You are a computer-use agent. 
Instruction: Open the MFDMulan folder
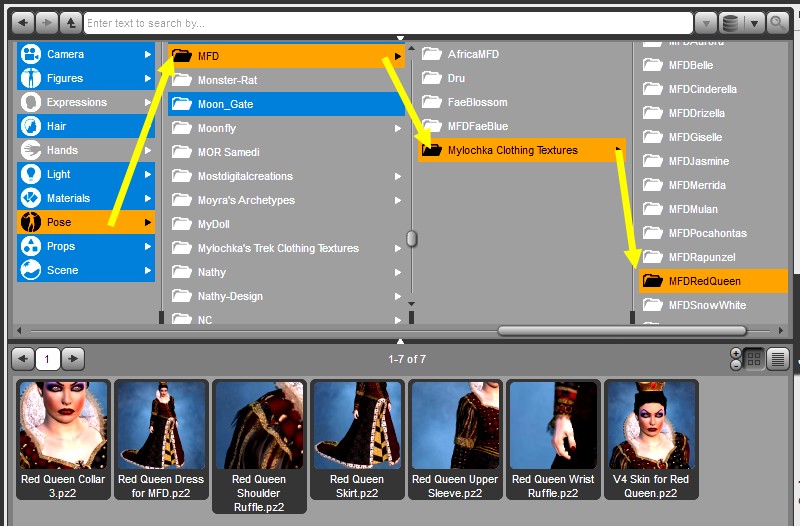point(713,209)
